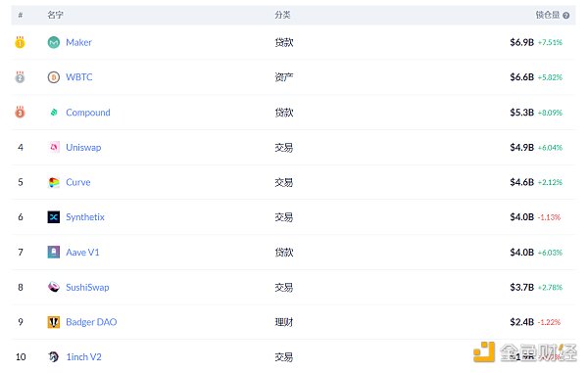Viewport: 588px width, 373px height.
Task: Open the Compound project link
Action: point(88,113)
